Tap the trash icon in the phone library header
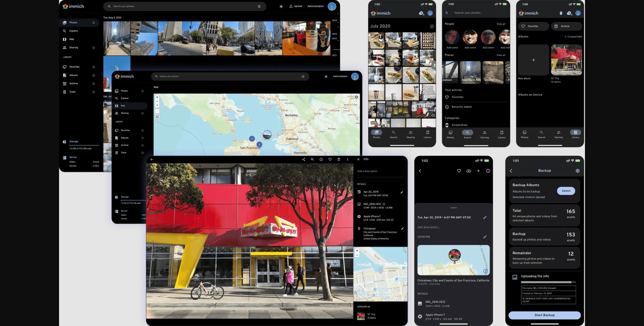The height and width of the screenshot is (326, 644). [561, 13]
